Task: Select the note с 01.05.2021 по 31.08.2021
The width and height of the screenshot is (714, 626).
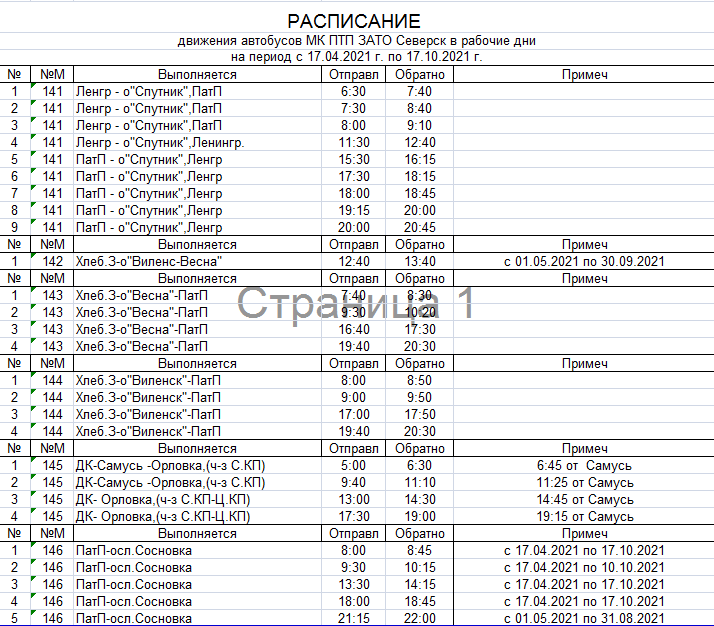Action: tap(584, 618)
